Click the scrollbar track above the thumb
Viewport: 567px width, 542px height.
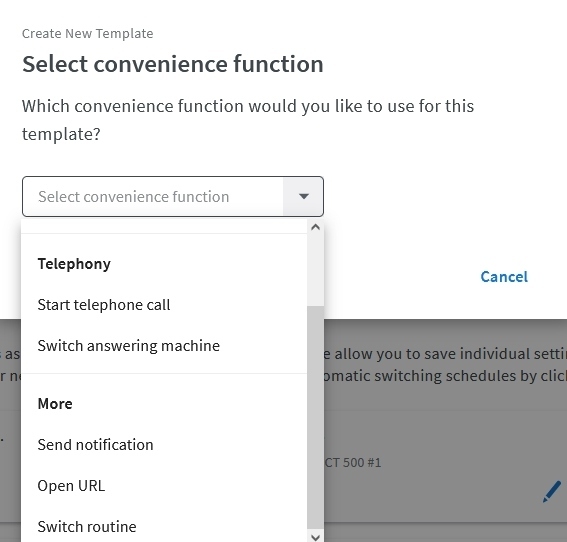(315, 270)
